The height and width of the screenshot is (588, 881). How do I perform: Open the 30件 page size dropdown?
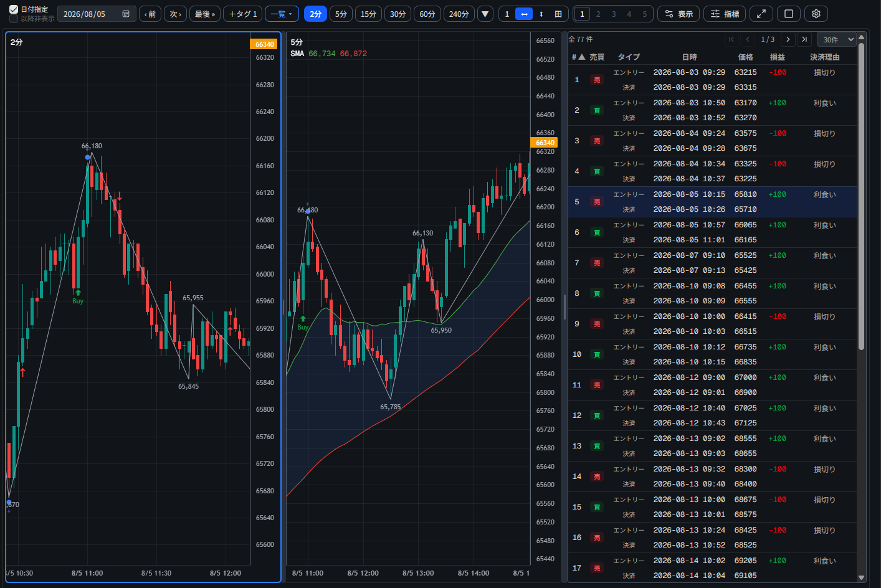tap(837, 39)
